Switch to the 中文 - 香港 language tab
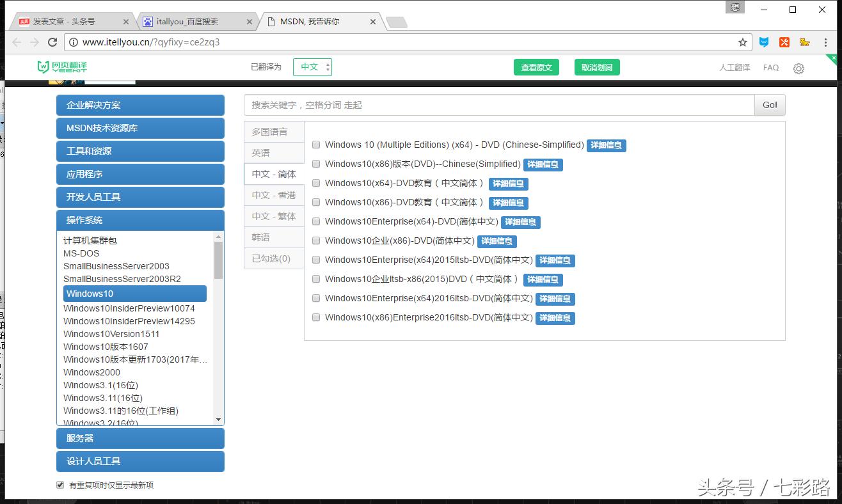This screenshot has height=504, width=842. [x=273, y=195]
